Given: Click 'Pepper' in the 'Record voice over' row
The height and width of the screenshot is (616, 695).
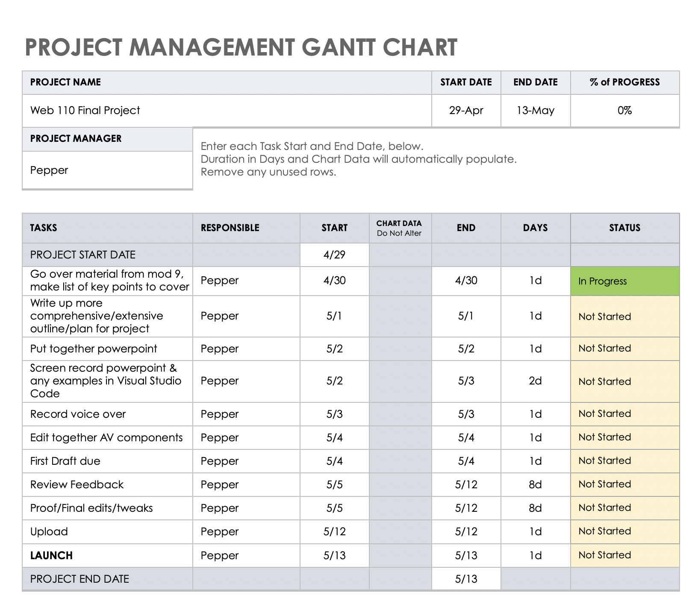Looking at the screenshot, I should coord(246,414).
